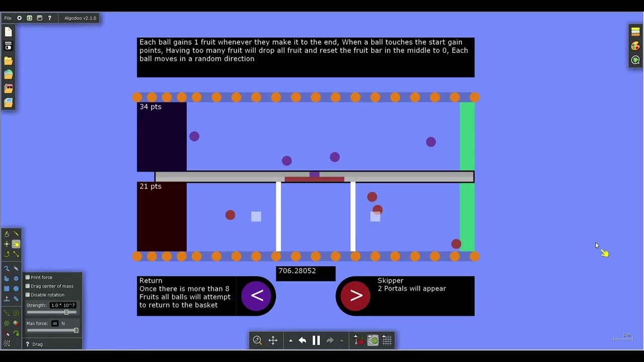
Task: Select the Texture tool at toolbox bottom
Action: pyautogui.click(x=7, y=344)
